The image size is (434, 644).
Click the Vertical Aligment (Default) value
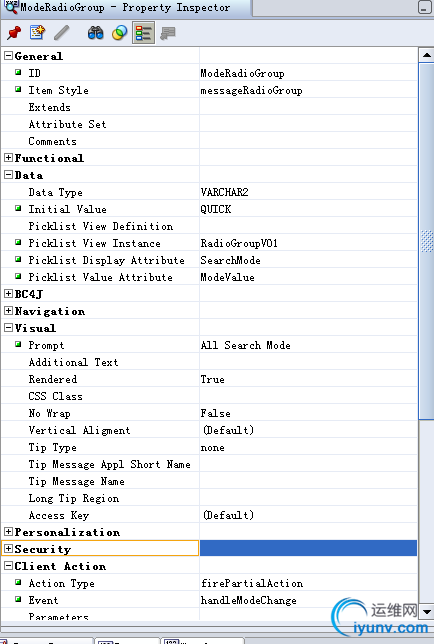coord(228,430)
